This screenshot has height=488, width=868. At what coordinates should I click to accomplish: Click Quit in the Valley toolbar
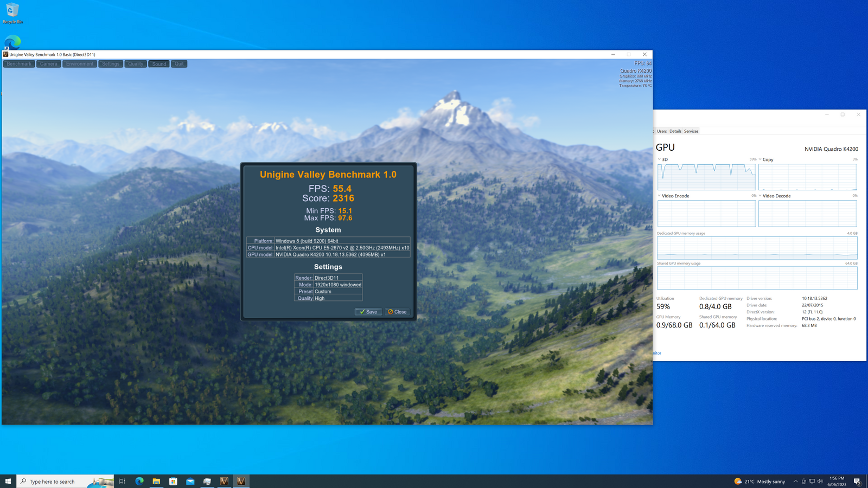point(179,64)
